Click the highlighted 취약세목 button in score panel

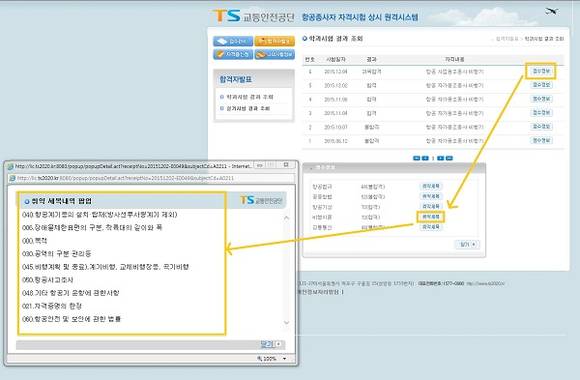tap(431, 217)
